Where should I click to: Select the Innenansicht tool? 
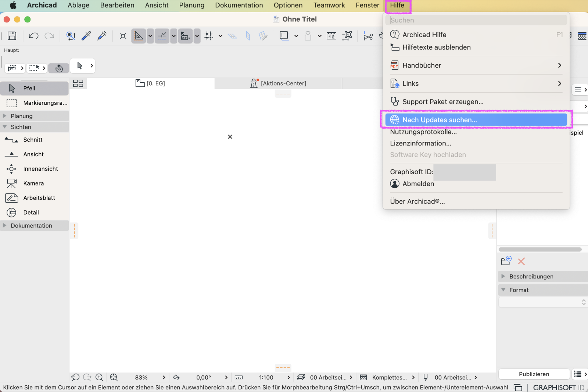pyautogui.click(x=35, y=169)
